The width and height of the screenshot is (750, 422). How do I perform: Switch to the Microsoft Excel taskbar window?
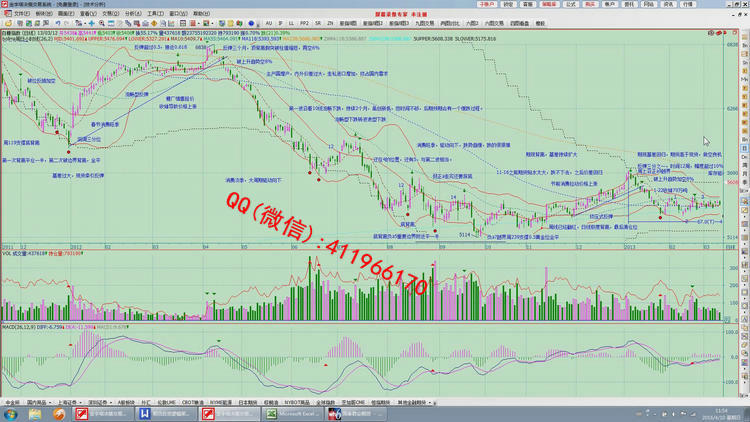coord(292,414)
